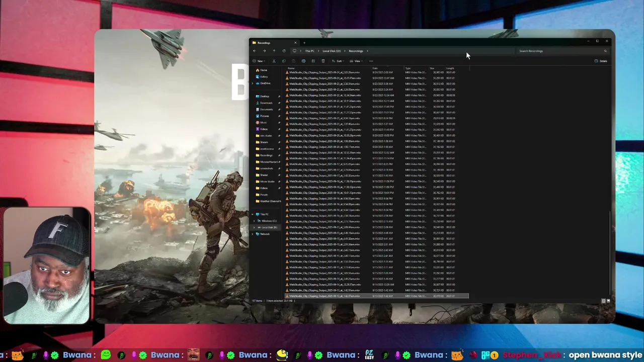This screenshot has height=362, width=644.
Task: Select the Recordings tab
Action: [274, 43]
